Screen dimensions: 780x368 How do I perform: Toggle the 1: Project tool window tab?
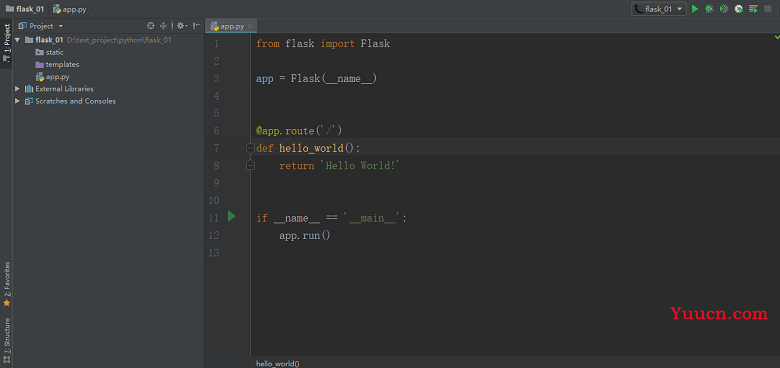[6, 43]
